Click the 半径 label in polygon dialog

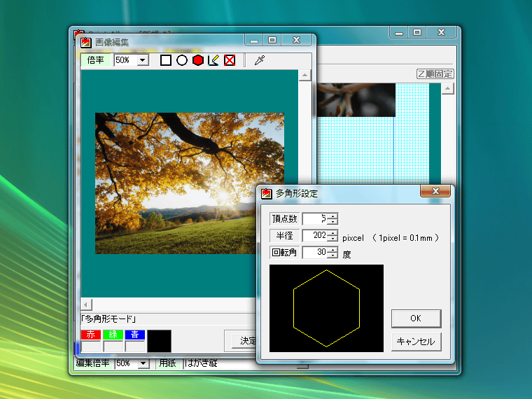[284, 235]
